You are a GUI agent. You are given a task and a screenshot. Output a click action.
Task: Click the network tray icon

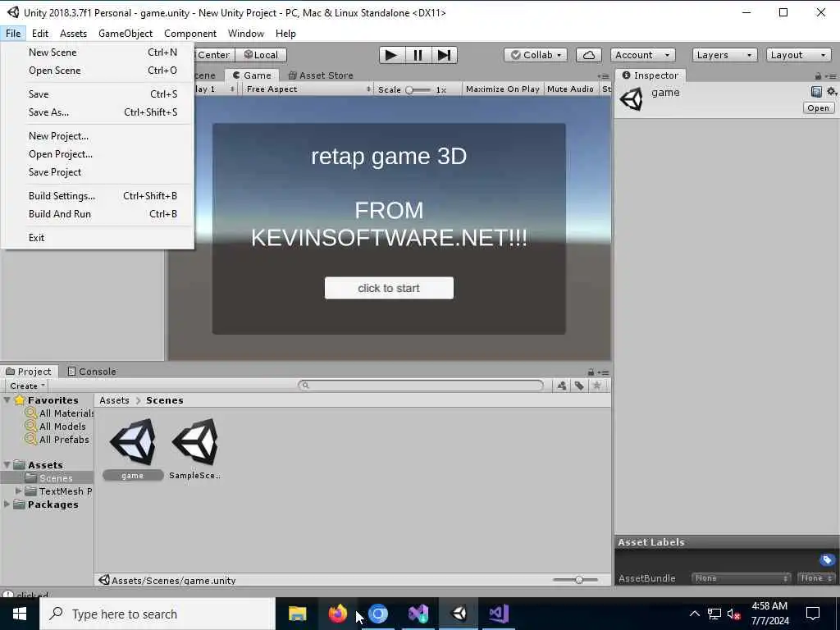714,614
